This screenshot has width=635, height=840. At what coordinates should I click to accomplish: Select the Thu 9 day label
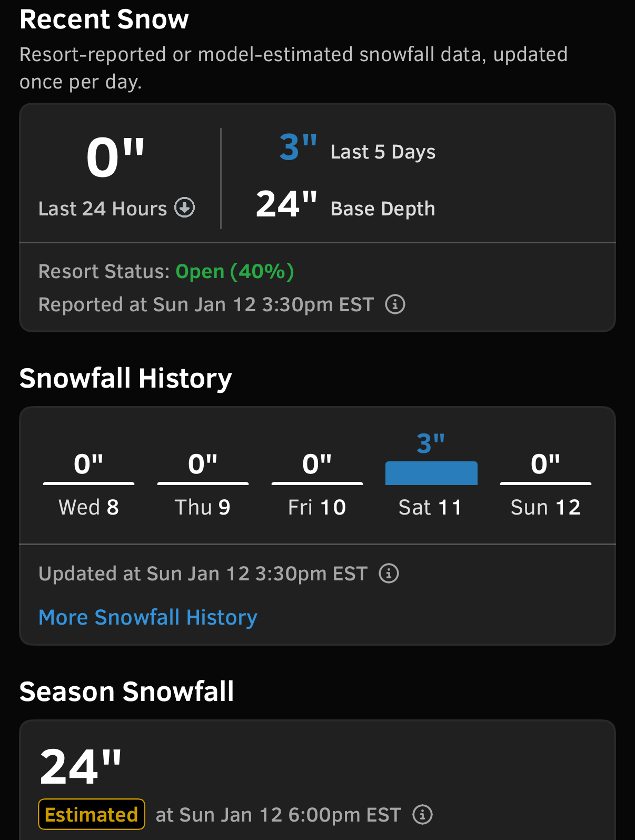pyautogui.click(x=203, y=507)
